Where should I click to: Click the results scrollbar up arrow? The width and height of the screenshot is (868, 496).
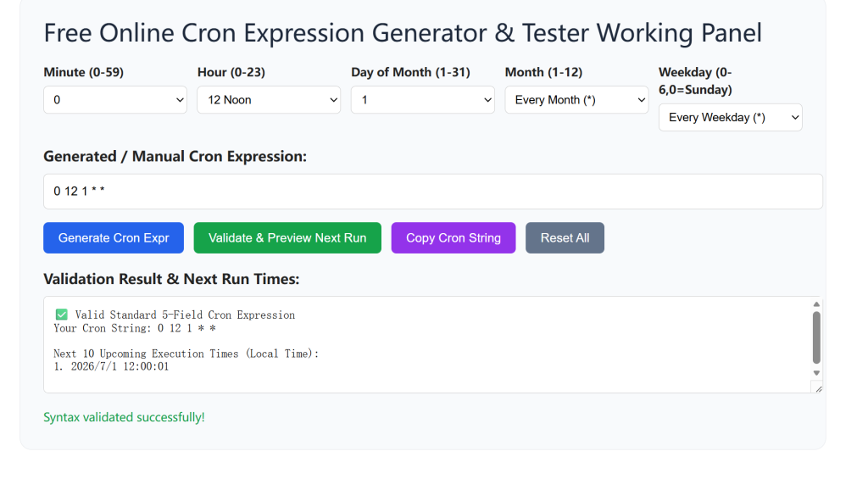(x=816, y=304)
